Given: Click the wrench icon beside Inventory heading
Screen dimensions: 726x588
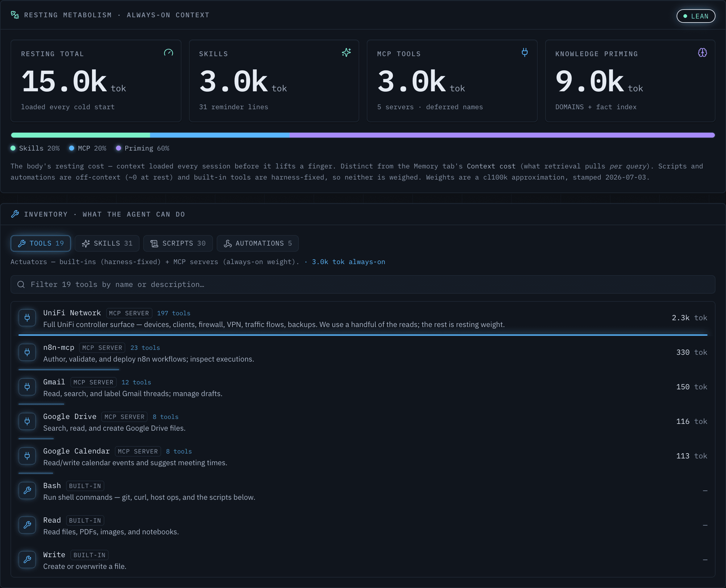Looking at the screenshot, I should (15, 214).
